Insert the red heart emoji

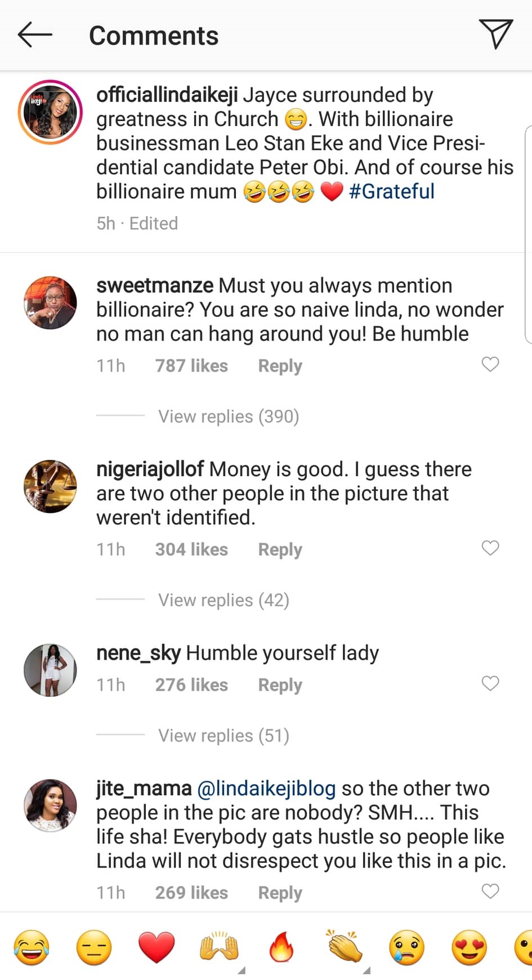pyautogui.click(x=157, y=947)
